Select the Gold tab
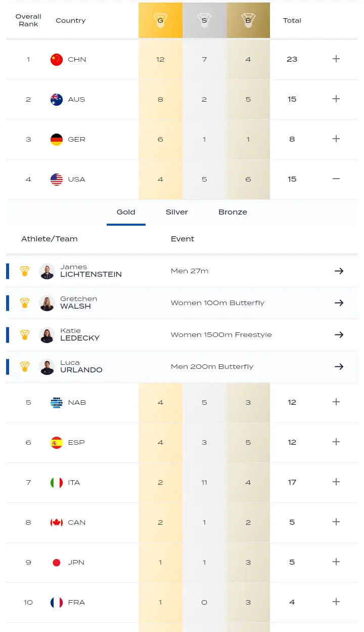The image size is (364, 632). click(x=126, y=212)
